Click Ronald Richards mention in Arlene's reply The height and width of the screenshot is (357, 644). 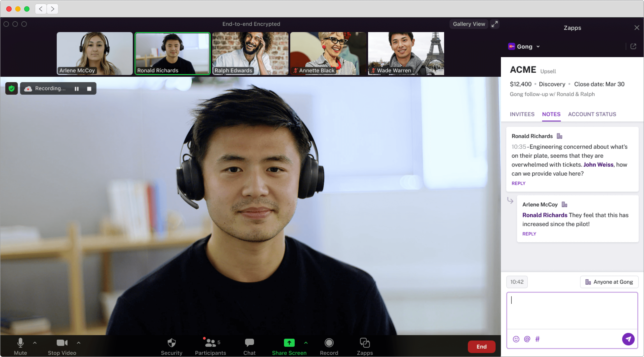[545, 215]
